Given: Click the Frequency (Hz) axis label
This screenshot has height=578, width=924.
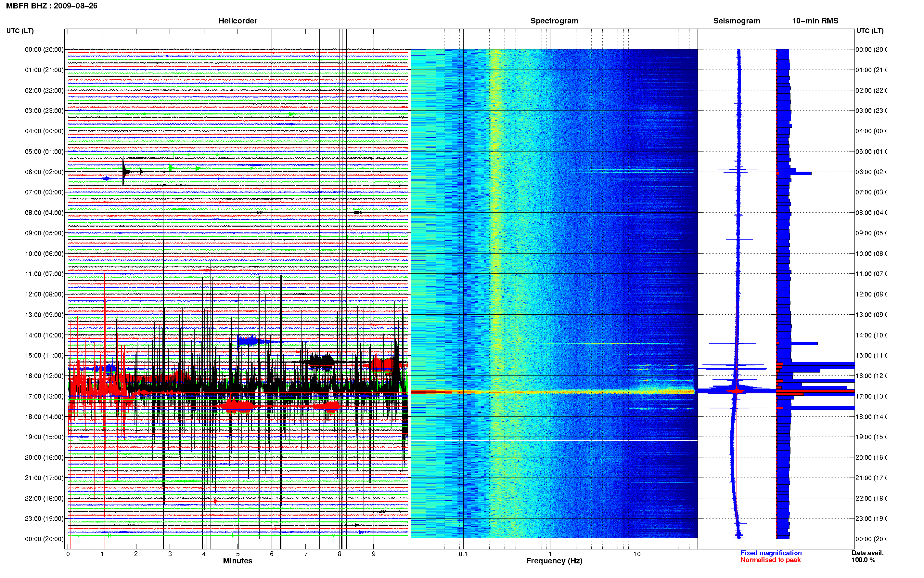Looking at the screenshot, I should (x=554, y=561).
